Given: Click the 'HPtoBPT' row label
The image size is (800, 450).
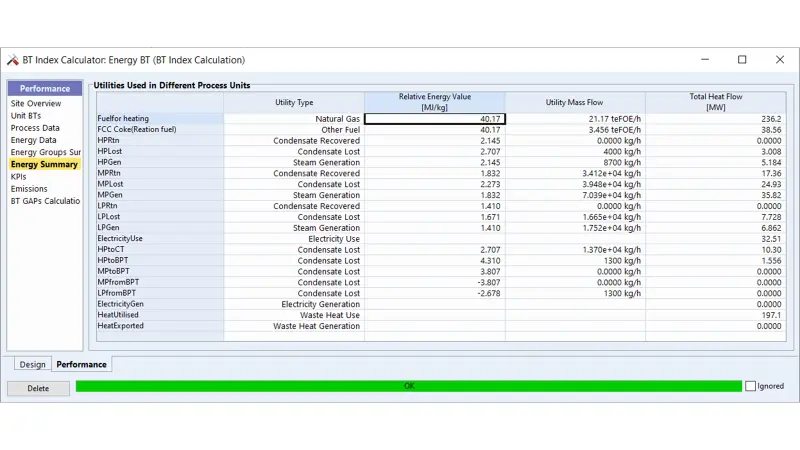Looking at the screenshot, I should tap(160, 260).
